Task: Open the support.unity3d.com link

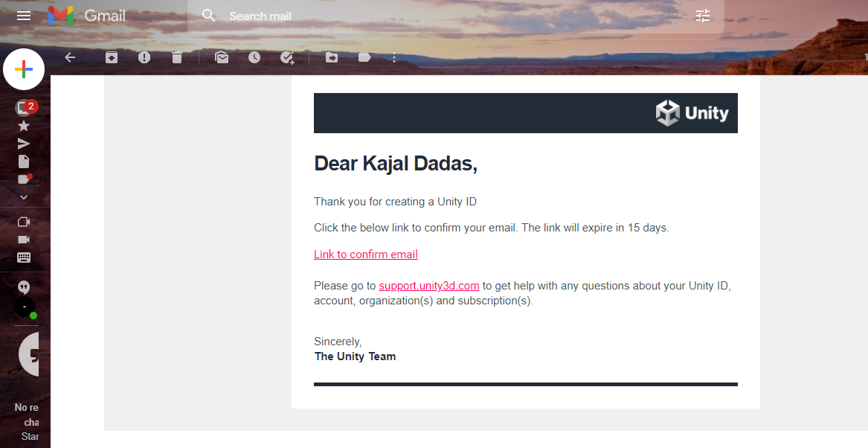Action: tap(429, 286)
